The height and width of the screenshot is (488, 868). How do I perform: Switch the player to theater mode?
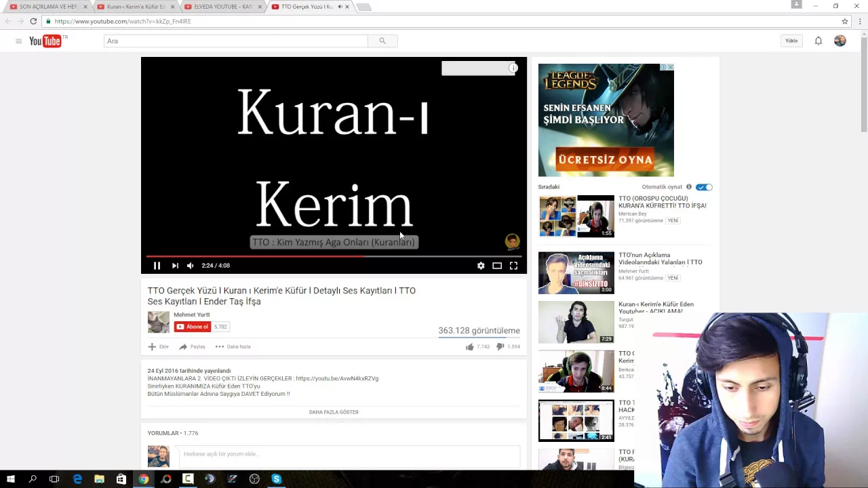497,266
